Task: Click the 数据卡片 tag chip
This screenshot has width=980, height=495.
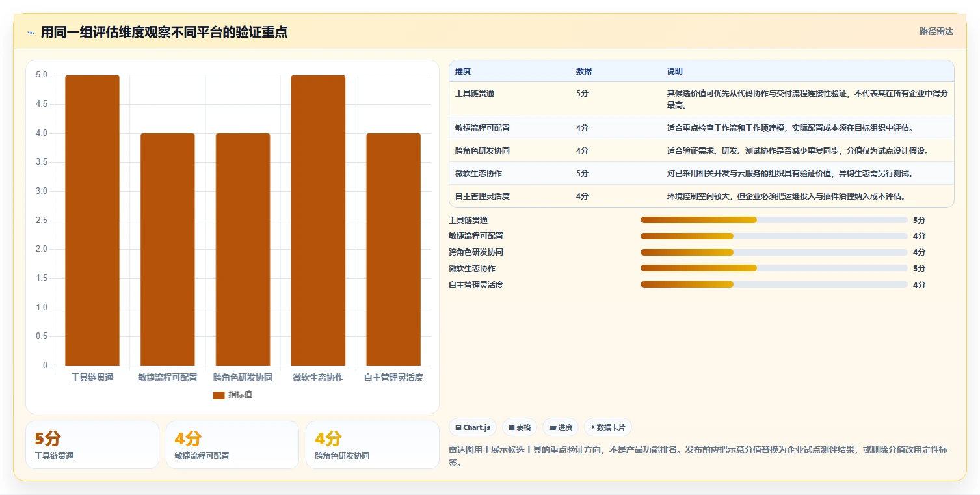Action: pyautogui.click(x=608, y=427)
